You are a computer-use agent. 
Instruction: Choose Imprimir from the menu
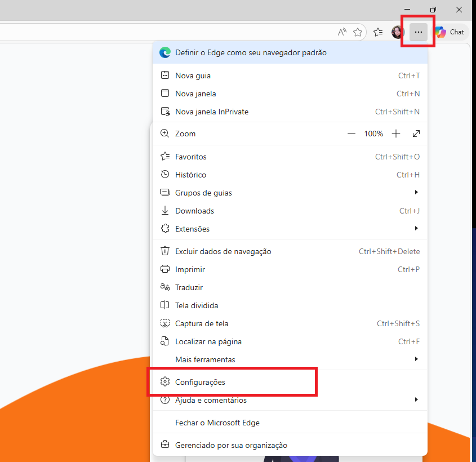(290, 269)
